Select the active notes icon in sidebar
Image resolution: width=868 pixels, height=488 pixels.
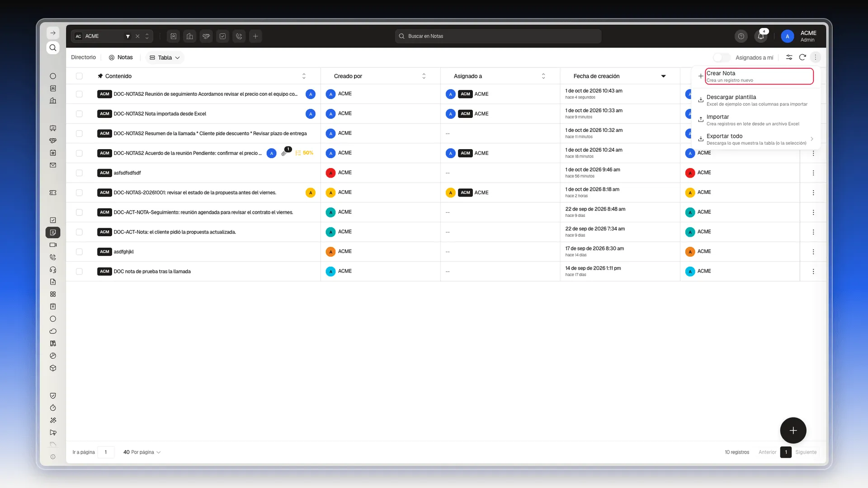[x=53, y=232]
